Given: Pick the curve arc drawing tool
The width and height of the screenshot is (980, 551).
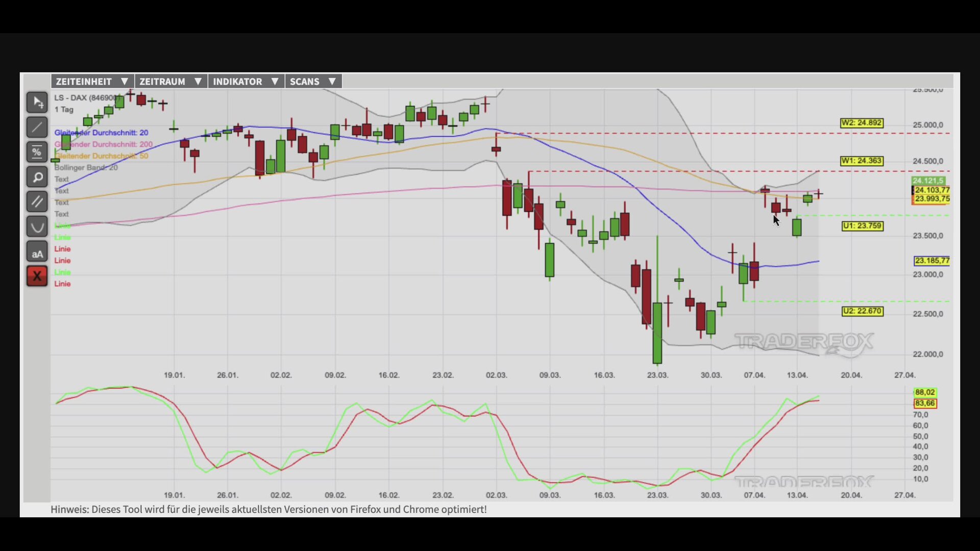Looking at the screenshot, I should 37,227.
